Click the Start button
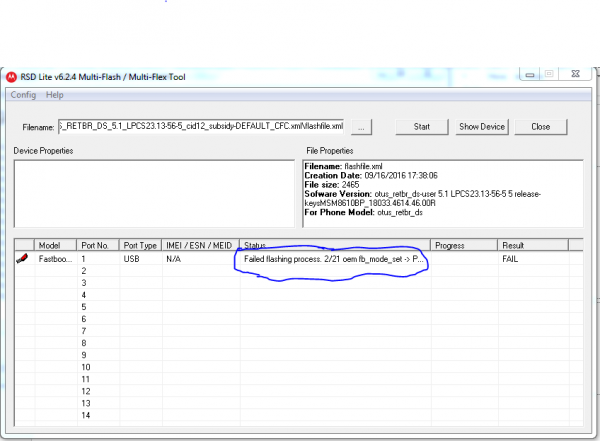 (x=422, y=127)
